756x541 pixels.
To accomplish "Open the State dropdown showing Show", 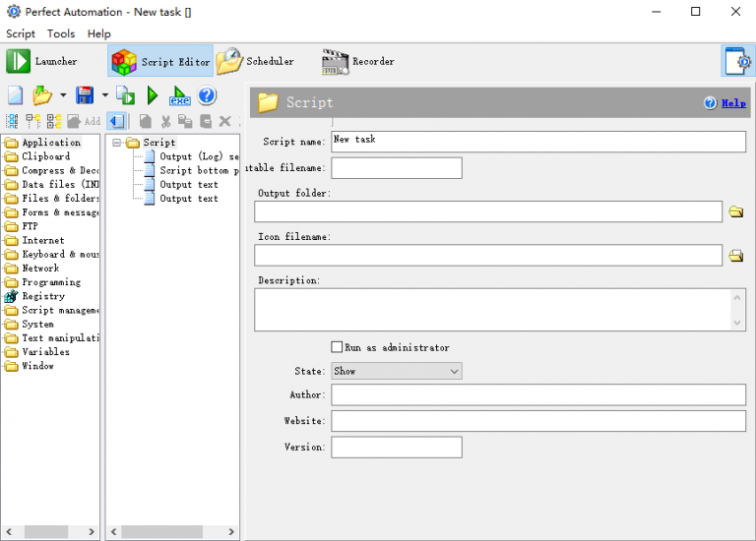I will 397,371.
